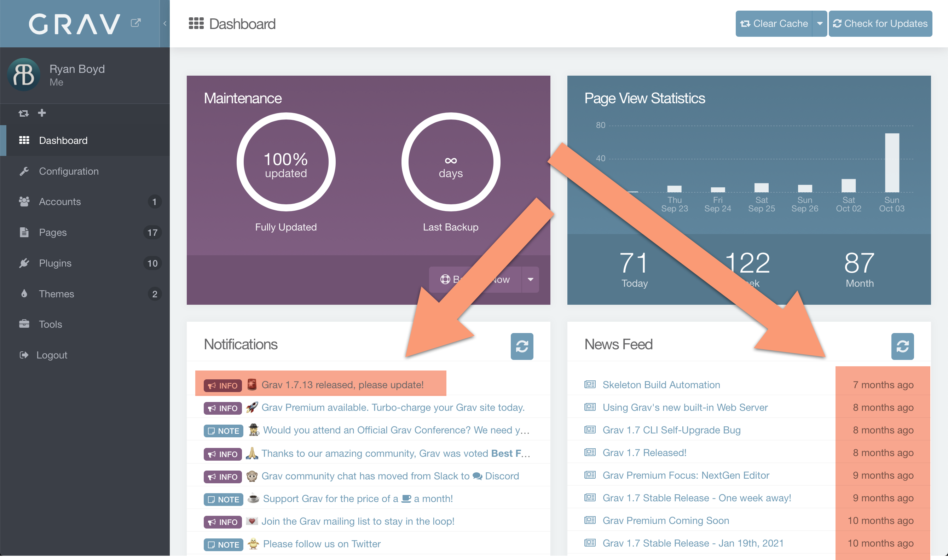Click newspaper icon beside Grav 1.7 Released!
The width and height of the screenshot is (948, 560).
[x=590, y=452]
